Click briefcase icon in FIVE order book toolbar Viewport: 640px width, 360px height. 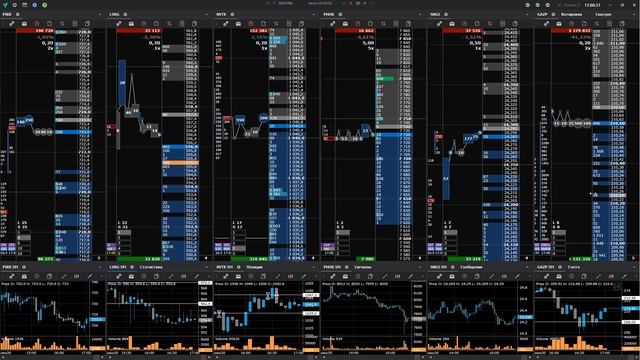point(24,24)
